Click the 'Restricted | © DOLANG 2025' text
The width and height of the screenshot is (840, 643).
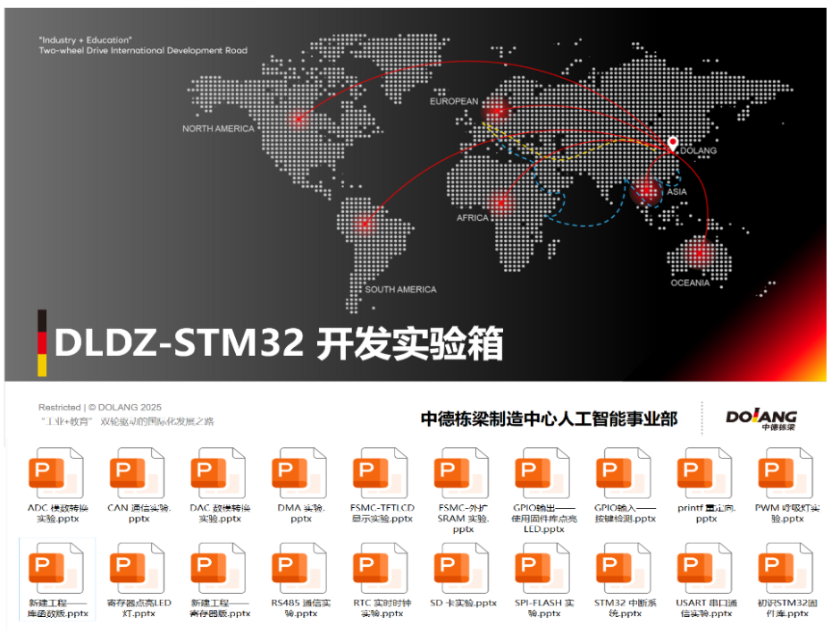[100, 408]
